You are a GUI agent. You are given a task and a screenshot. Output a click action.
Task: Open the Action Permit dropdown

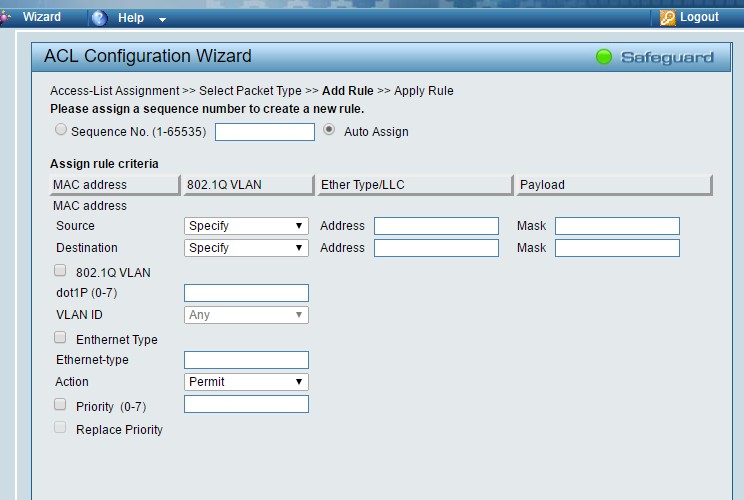246,382
